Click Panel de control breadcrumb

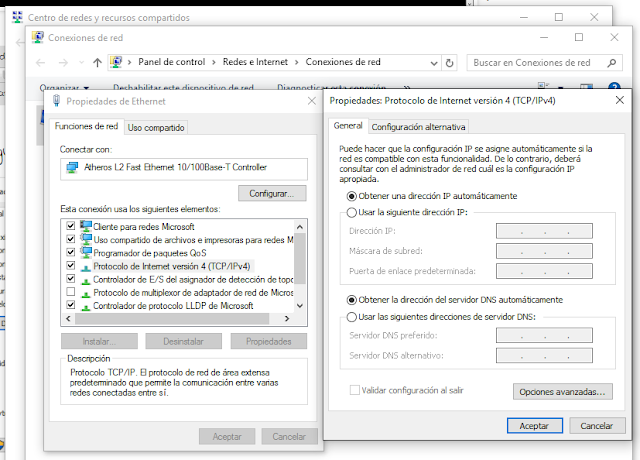171,62
